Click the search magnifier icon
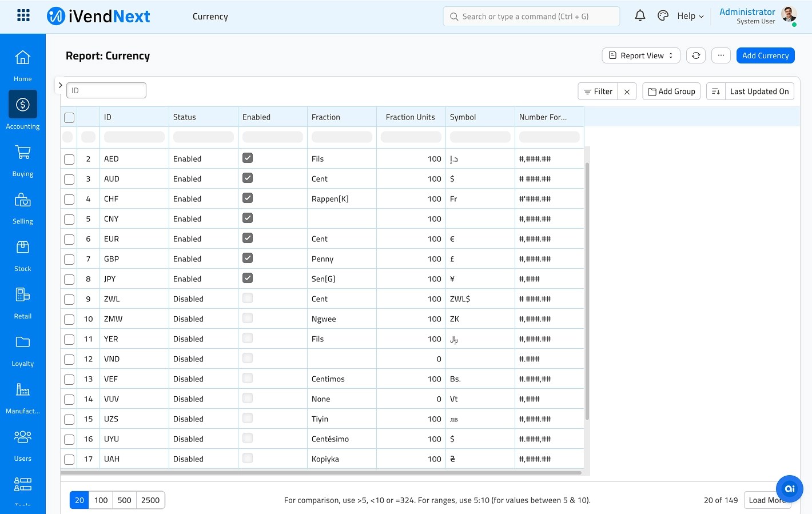Viewport: 812px width, 514px height. (x=454, y=17)
